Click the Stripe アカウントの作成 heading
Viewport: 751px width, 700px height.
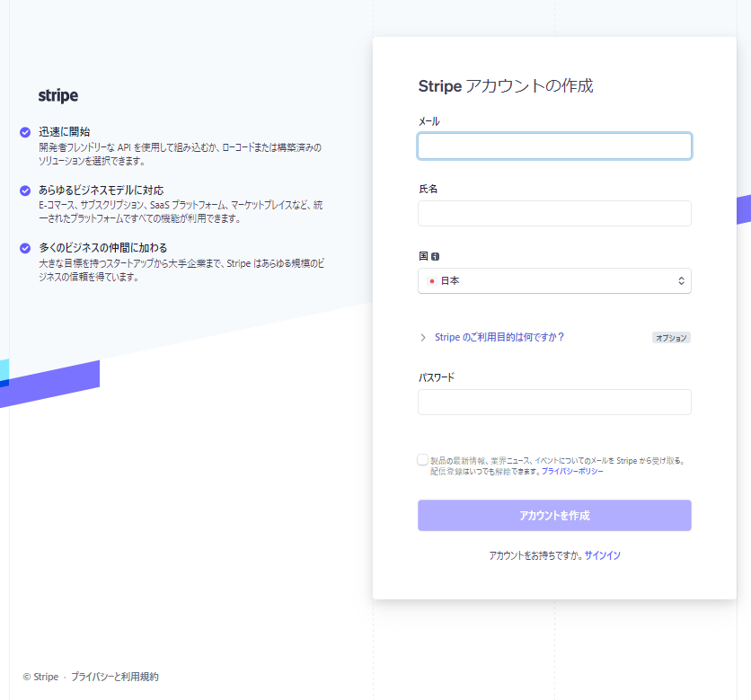tap(506, 85)
